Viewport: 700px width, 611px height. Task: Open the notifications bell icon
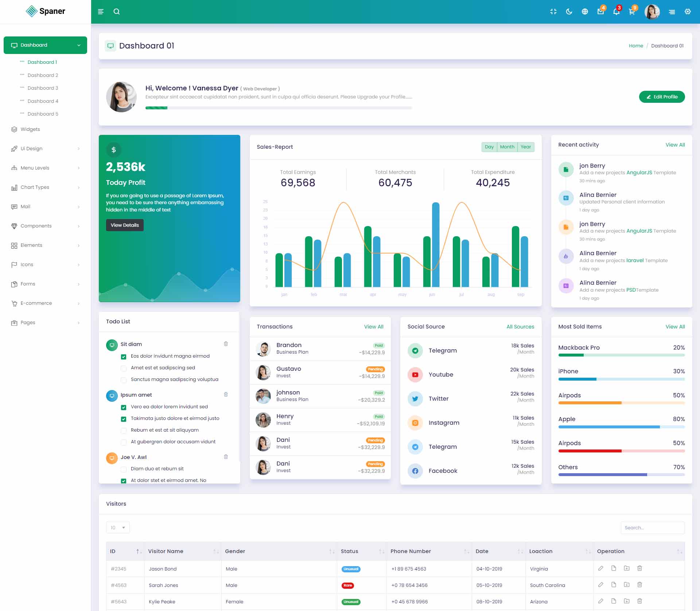616,12
